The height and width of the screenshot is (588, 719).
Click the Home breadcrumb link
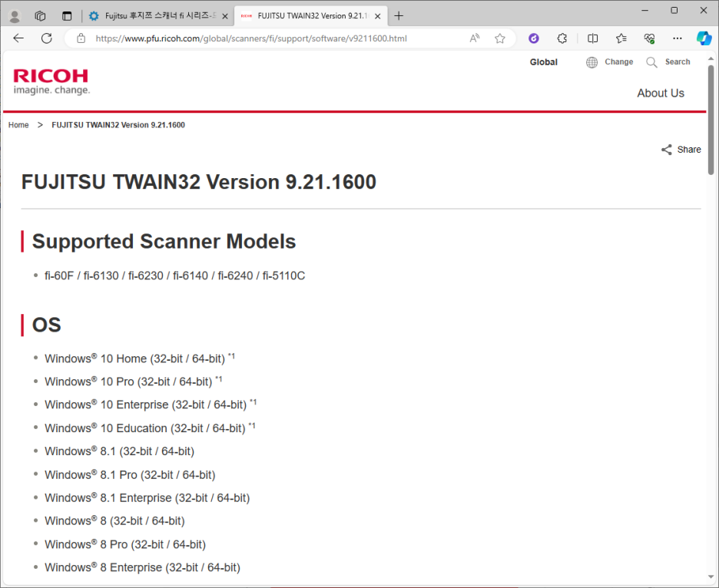[x=18, y=125]
